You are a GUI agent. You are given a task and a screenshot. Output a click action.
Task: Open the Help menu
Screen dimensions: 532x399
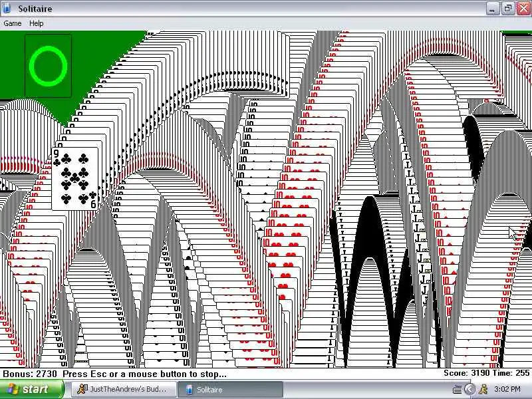coord(37,23)
